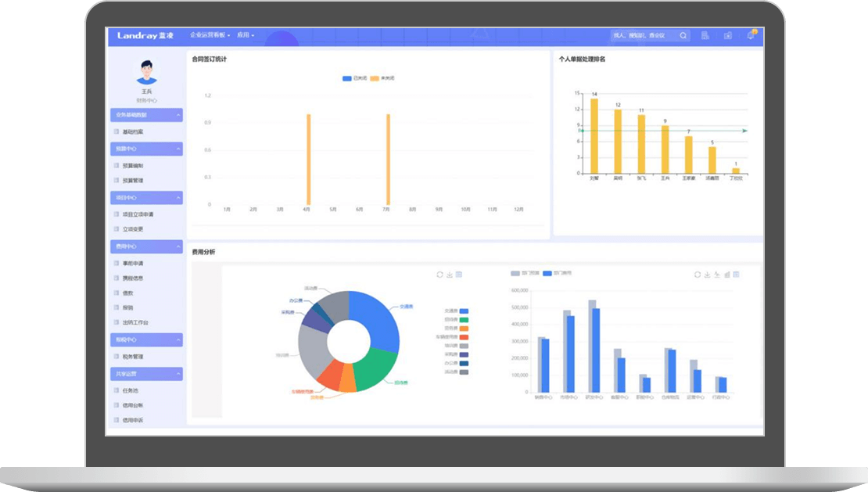Screen dimensions: 868x492
Task: Refresh the pie chart with restore icon
Action: click(439, 275)
